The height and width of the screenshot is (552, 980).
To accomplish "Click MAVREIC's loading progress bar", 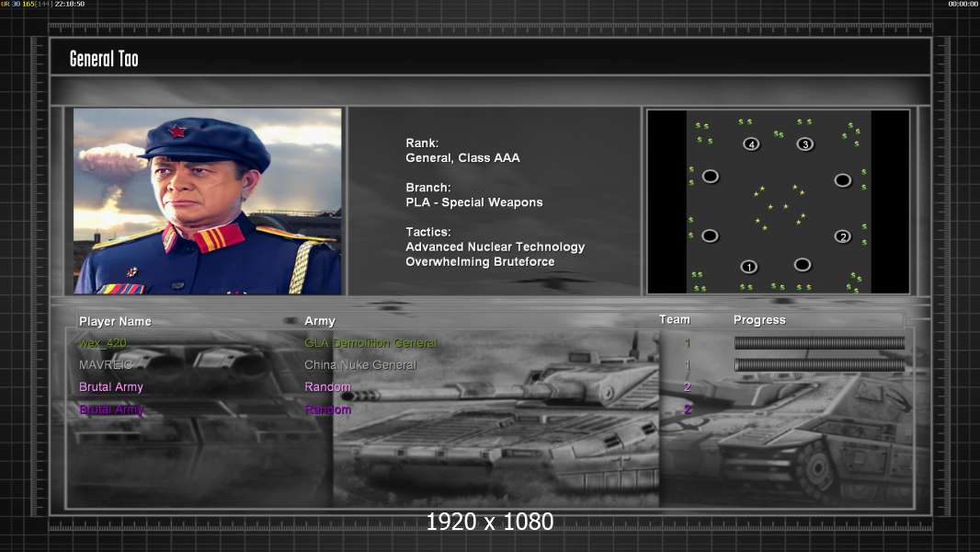I will point(819,364).
